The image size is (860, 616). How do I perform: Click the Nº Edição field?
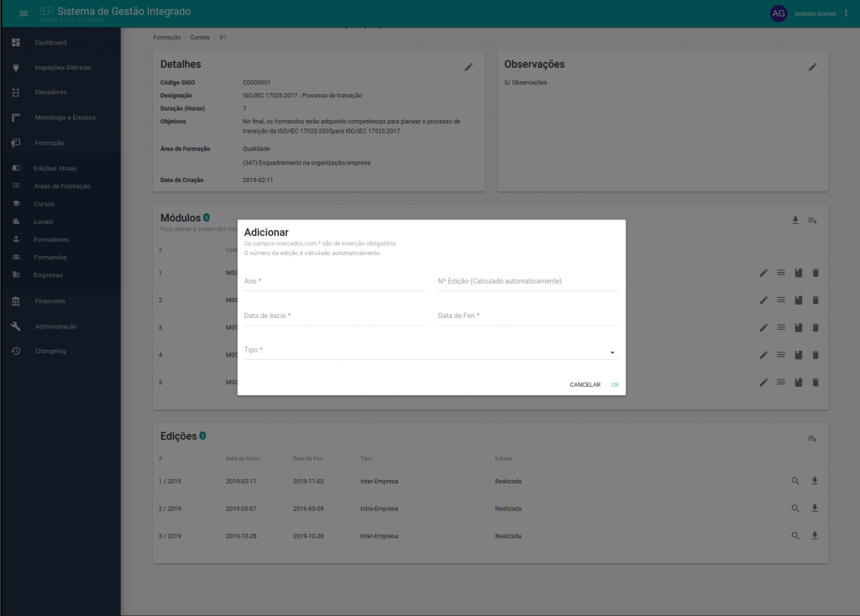tap(528, 281)
